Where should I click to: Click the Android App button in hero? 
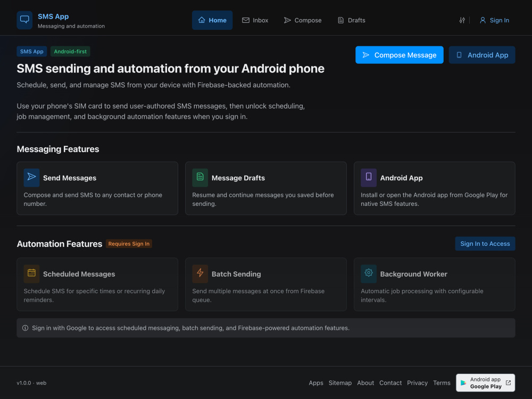(x=482, y=55)
